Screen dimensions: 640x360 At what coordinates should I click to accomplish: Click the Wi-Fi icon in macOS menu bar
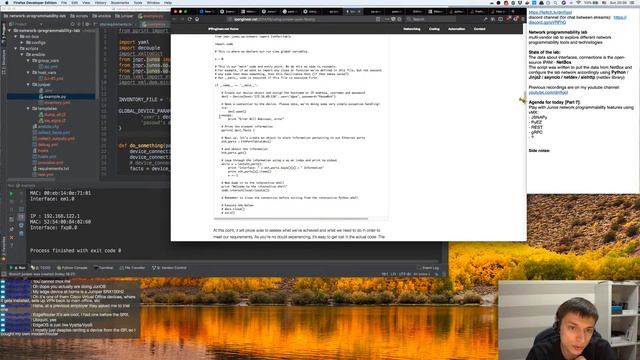point(578,2)
